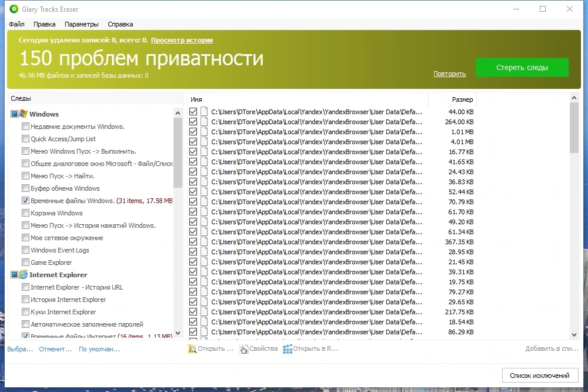Click the Свойства properties icon
This screenshot has height=392, width=588.
[244, 349]
